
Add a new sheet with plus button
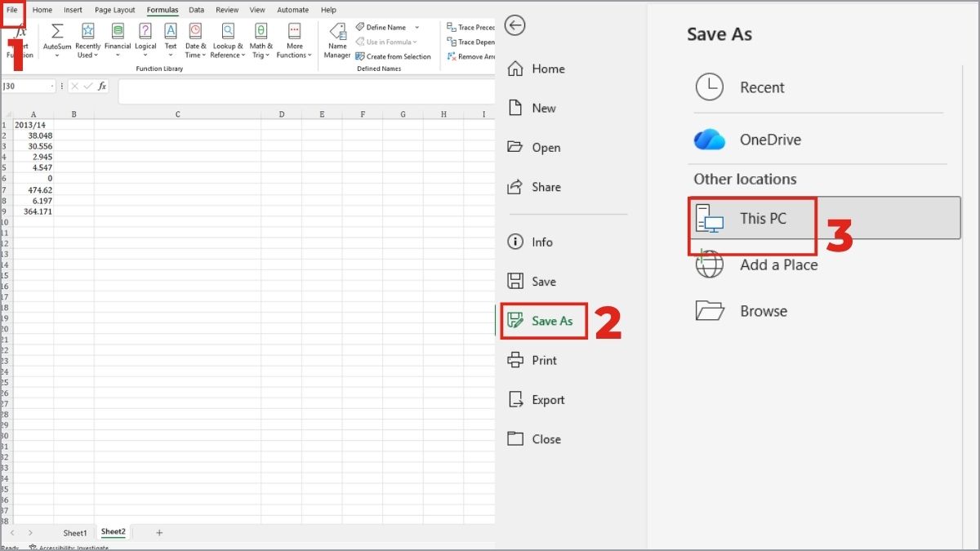pos(159,533)
